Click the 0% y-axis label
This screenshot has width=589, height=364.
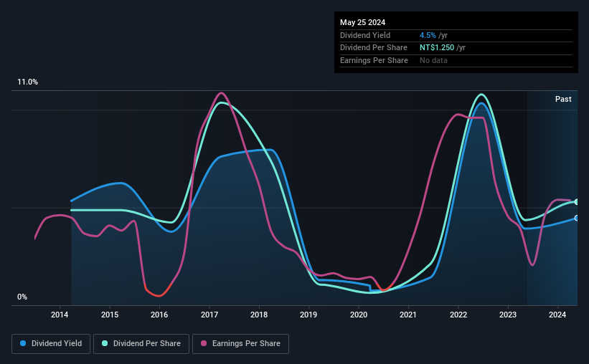click(x=22, y=297)
